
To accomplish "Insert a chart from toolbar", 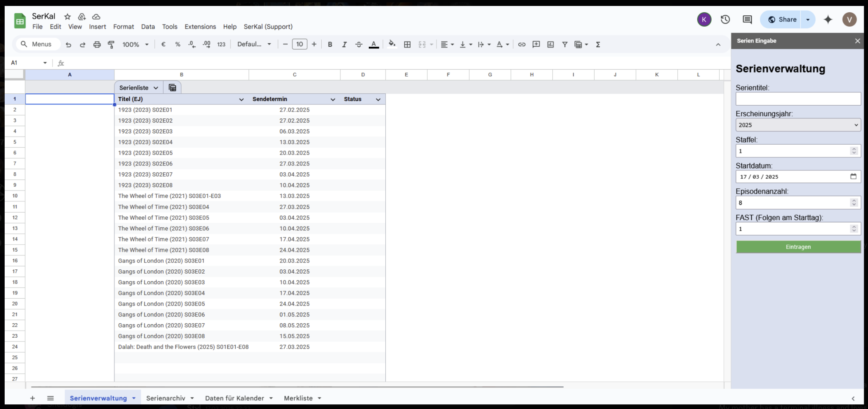I will (551, 45).
